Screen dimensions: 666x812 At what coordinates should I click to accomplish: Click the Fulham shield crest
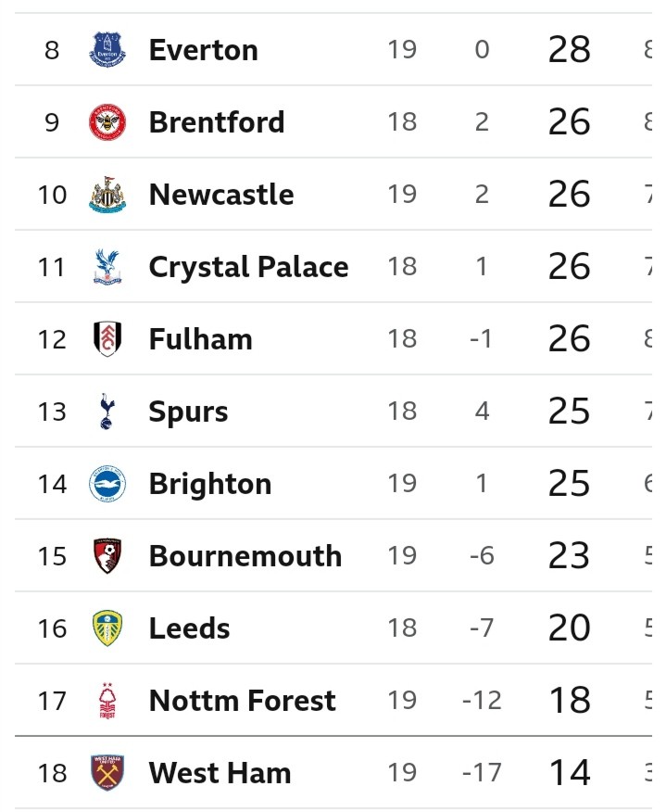coord(107,339)
